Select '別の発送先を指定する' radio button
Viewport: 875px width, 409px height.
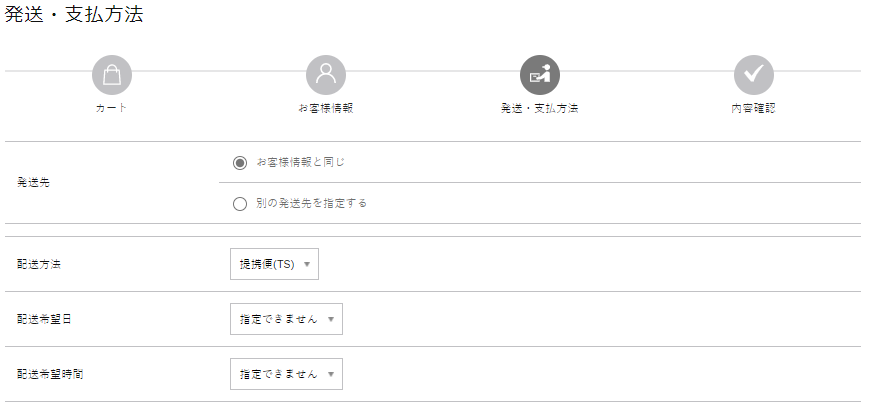click(240, 204)
